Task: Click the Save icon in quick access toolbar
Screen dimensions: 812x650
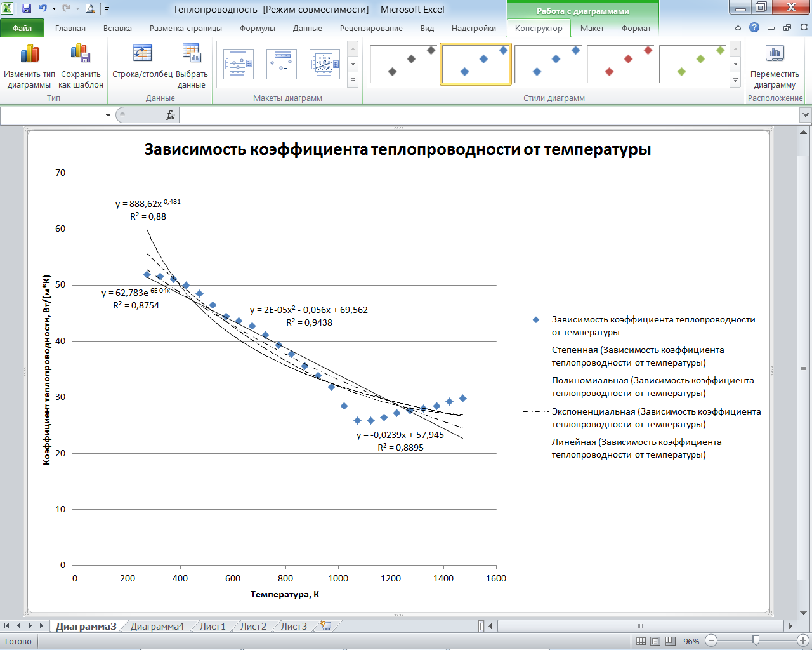Action: pos(27,9)
